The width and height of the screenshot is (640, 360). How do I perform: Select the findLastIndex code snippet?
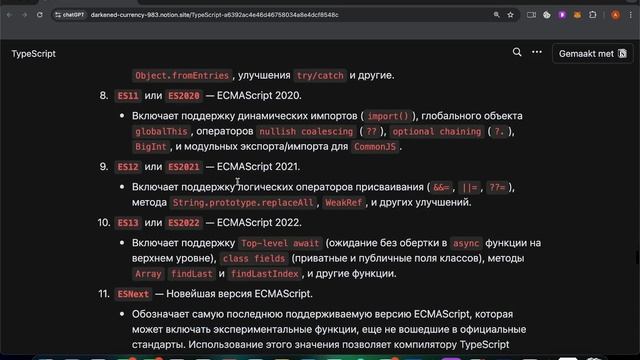264,274
